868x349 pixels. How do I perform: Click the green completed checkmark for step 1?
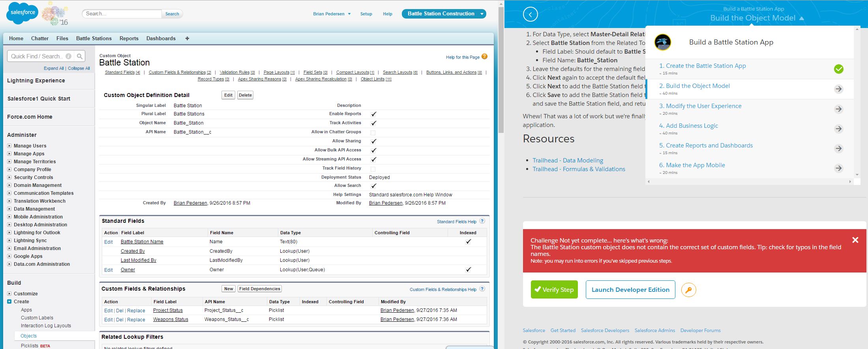click(x=839, y=69)
